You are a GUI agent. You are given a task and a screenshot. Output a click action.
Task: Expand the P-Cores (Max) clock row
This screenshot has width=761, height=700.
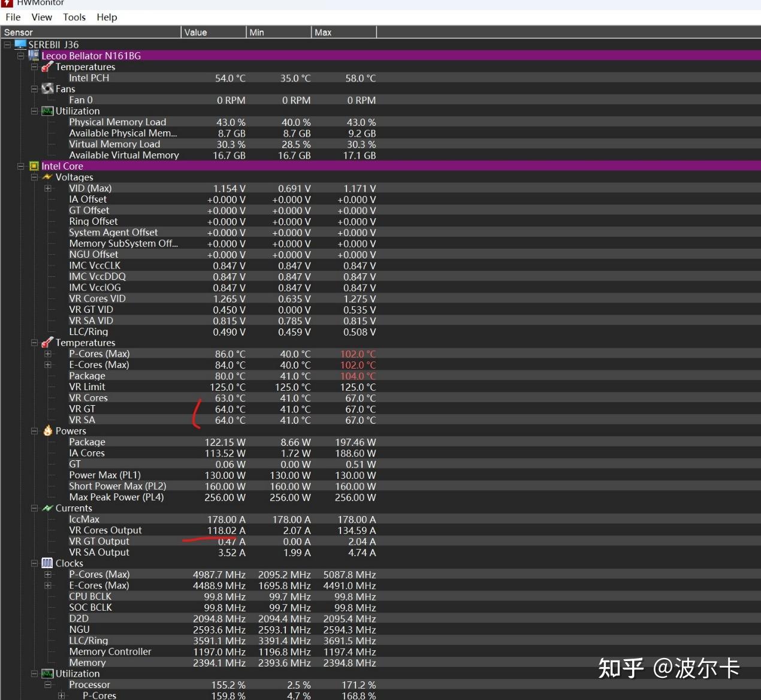[x=47, y=574]
